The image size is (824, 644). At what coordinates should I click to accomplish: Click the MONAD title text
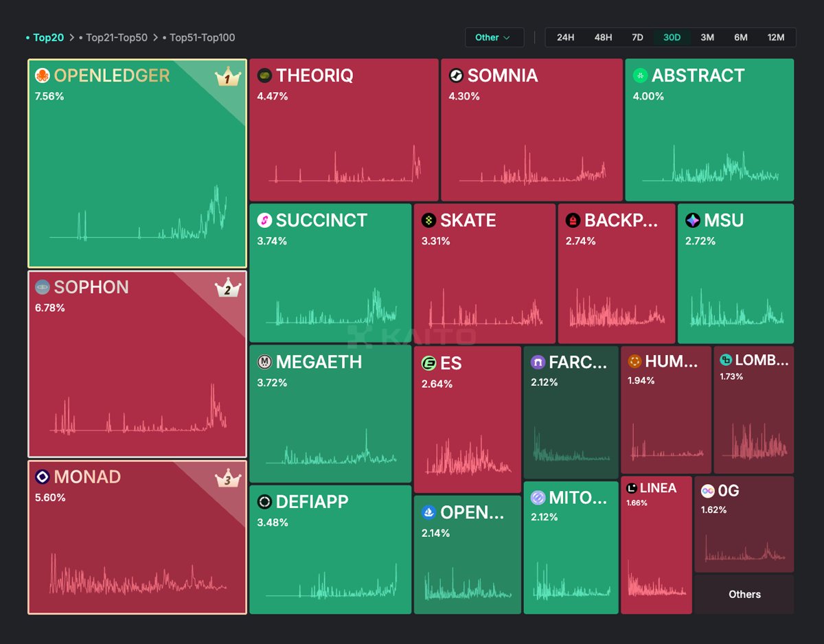pyautogui.click(x=87, y=476)
